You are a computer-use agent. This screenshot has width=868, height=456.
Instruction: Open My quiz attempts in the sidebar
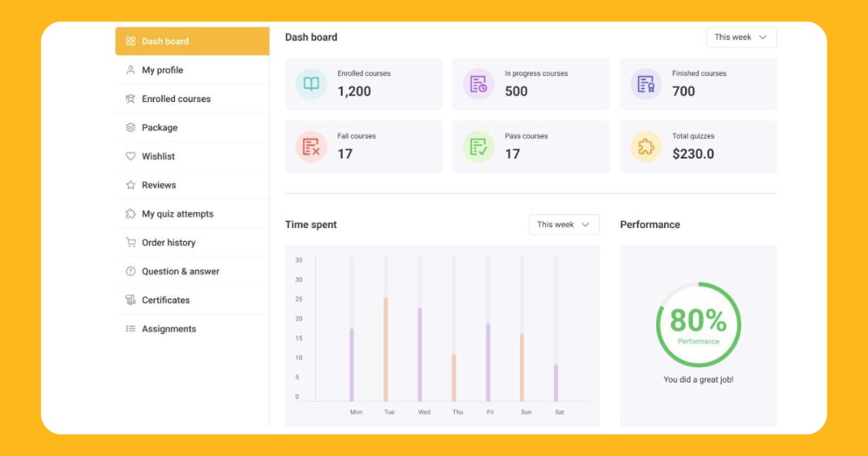pos(192,214)
